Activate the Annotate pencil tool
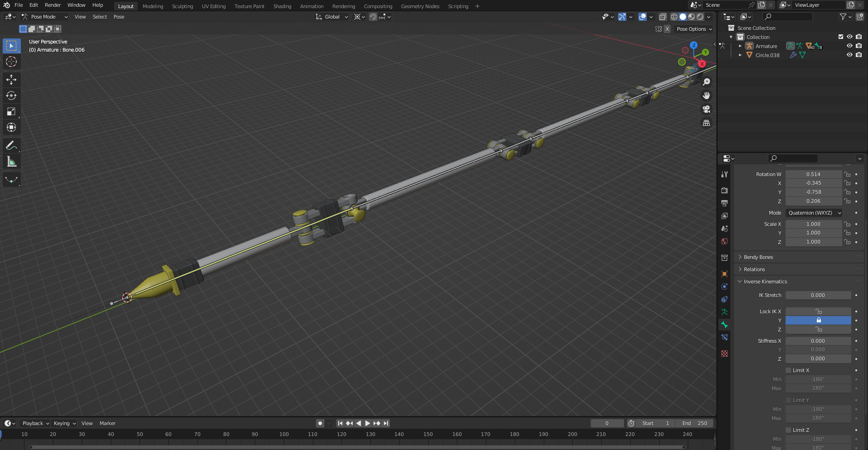 11,145
